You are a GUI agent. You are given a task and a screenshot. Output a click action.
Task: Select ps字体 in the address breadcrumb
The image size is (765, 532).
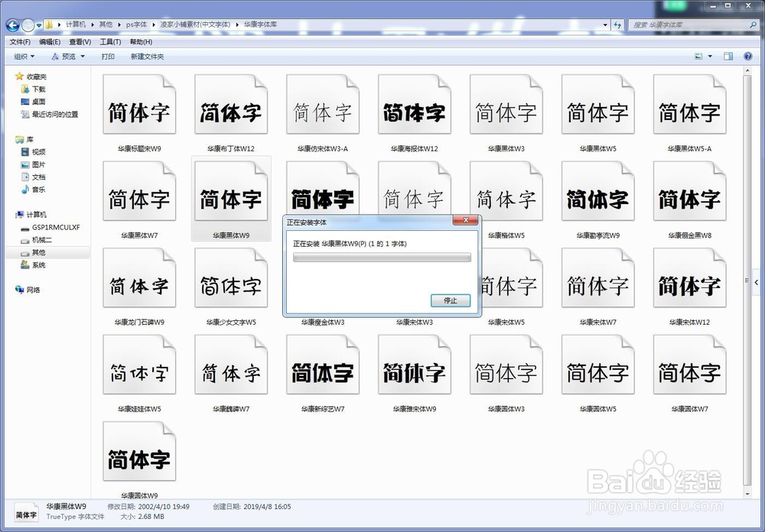[x=137, y=24]
